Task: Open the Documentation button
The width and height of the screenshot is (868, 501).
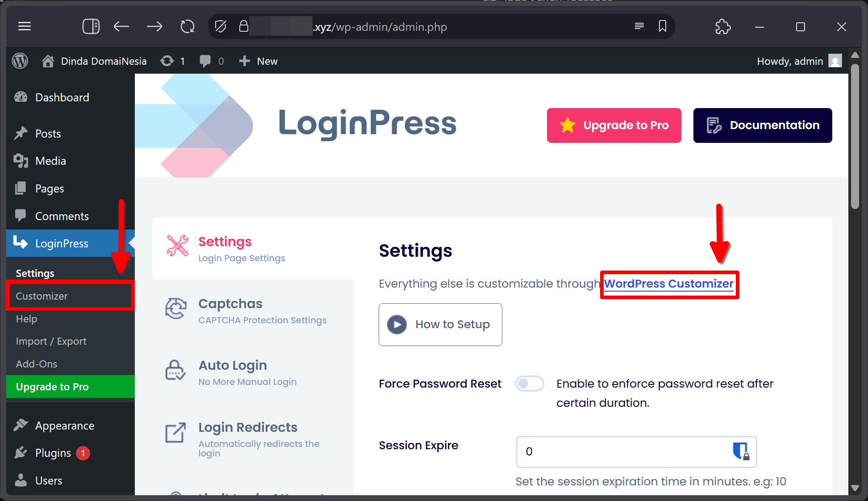Action: [x=763, y=125]
